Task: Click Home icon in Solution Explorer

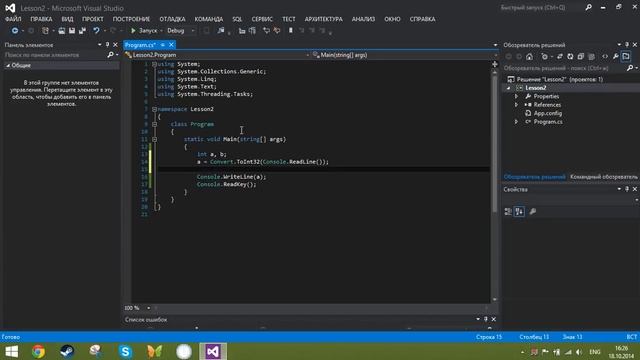Action: (529, 57)
